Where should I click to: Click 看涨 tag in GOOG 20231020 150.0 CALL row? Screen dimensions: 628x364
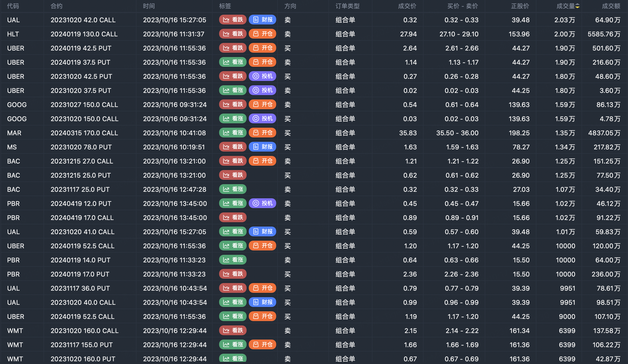tap(233, 118)
